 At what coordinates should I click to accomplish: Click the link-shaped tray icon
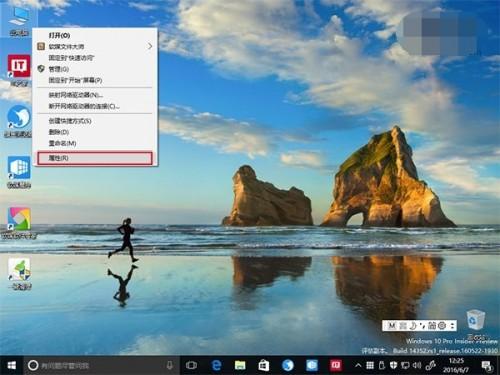click(430, 366)
